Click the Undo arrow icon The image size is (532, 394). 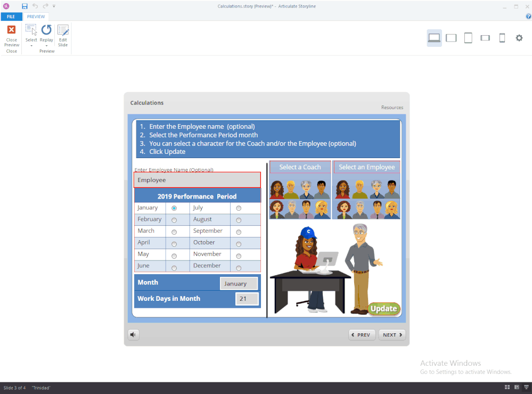click(35, 6)
